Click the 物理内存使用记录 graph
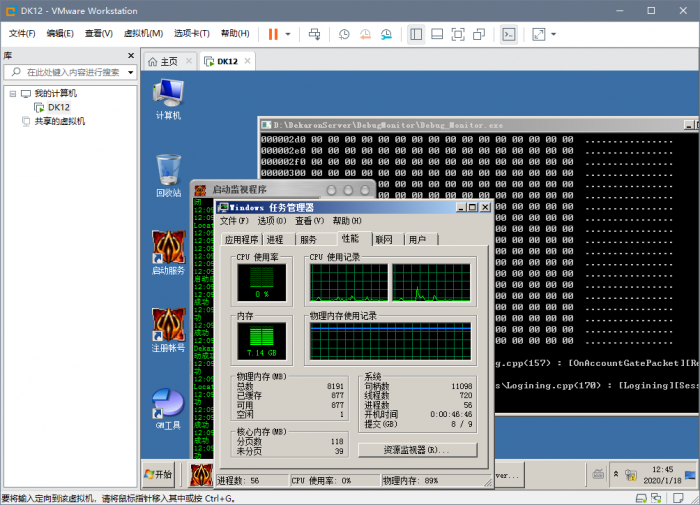This screenshot has width=700, height=505. point(391,341)
